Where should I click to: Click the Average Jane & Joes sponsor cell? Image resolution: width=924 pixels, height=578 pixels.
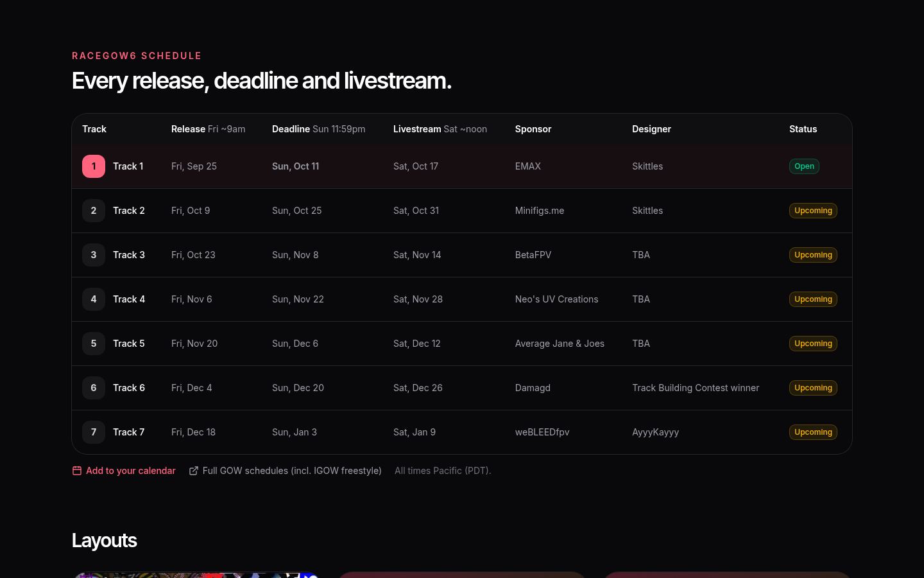pos(560,344)
